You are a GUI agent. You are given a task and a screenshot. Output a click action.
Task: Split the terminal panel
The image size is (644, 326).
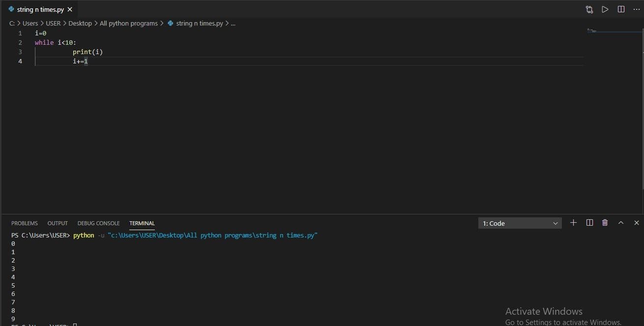[x=589, y=223]
